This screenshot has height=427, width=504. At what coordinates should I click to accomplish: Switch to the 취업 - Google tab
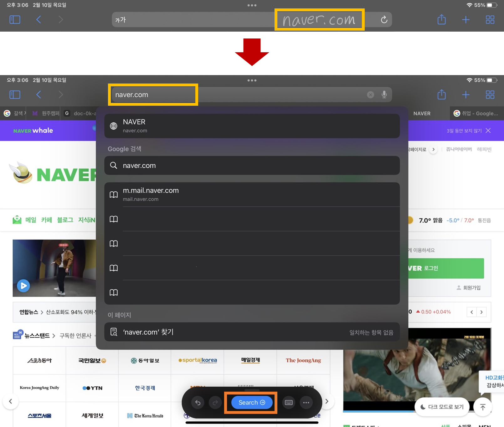click(x=477, y=113)
